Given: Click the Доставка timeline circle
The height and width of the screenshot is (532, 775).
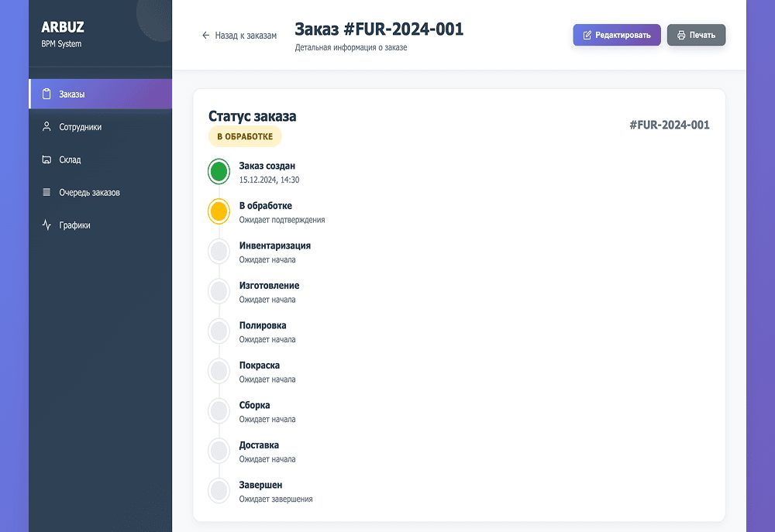Looking at the screenshot, I should point(219,451).
